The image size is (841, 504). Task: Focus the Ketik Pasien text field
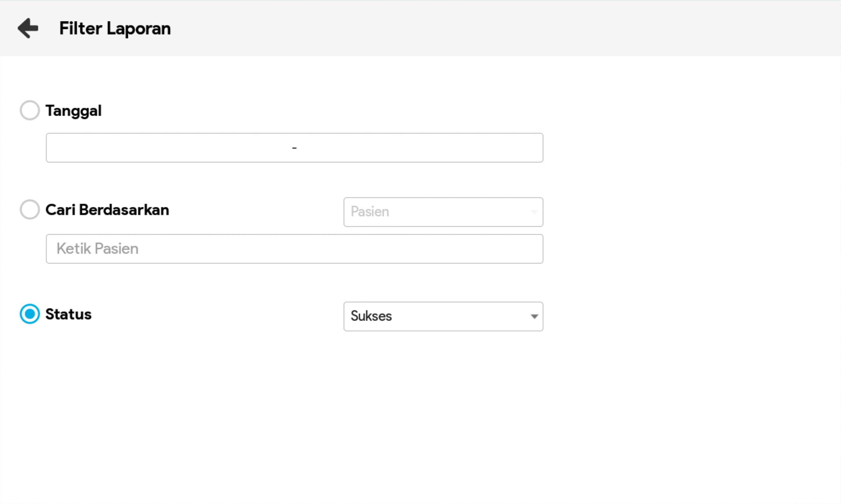(x=294, y=249)
